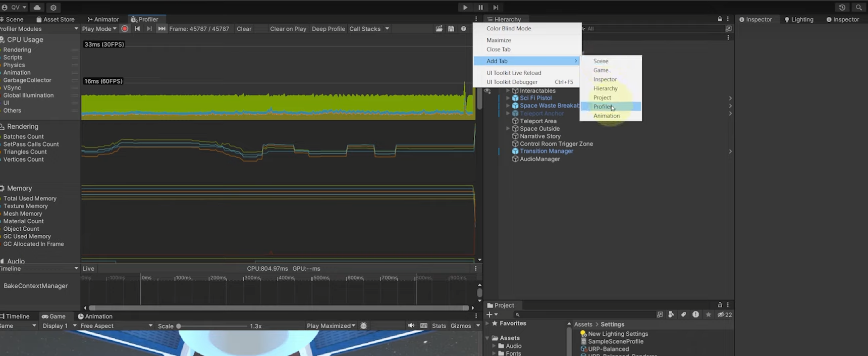
Task: Open the Timeline view dropdown in Profiler
Action: point(39,269)
